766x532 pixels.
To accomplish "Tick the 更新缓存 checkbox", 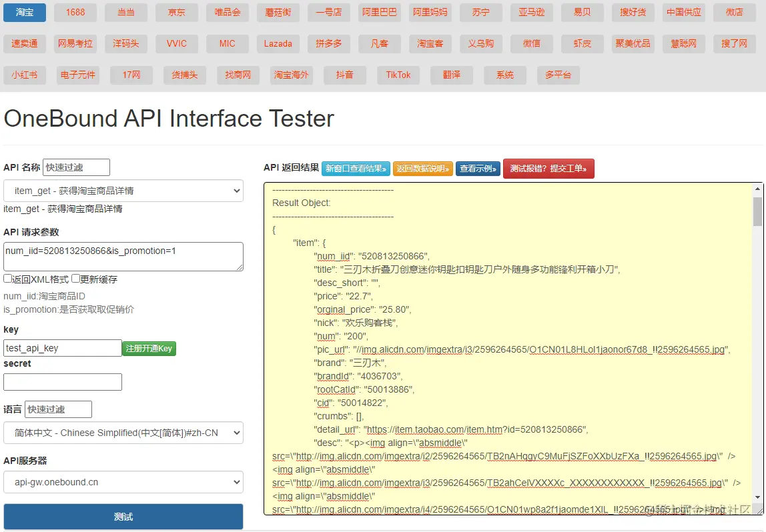I will coord(76,279).
